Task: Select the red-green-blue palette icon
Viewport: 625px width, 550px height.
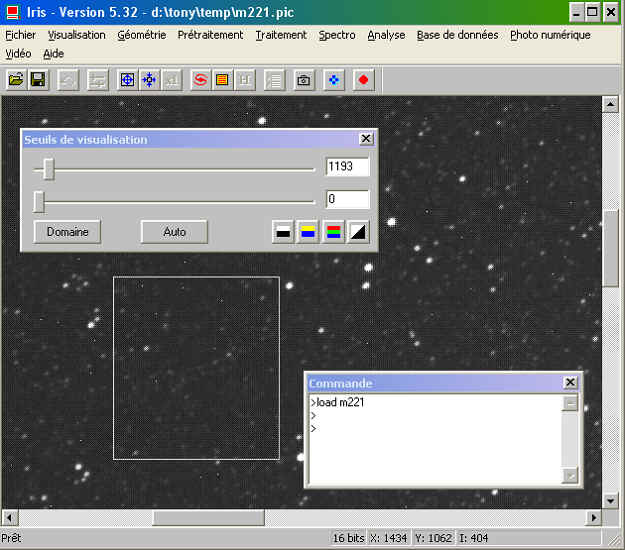Action: (333, 232)
